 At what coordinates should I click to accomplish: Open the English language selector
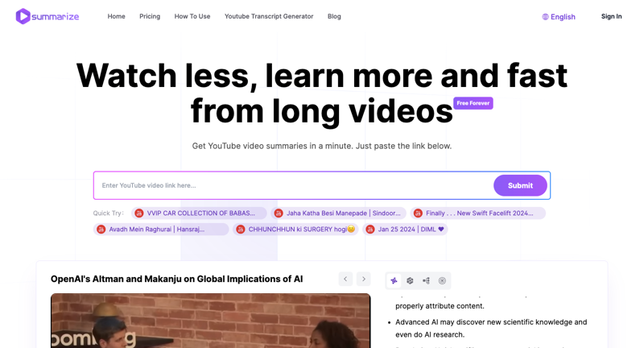pos(559,17)
